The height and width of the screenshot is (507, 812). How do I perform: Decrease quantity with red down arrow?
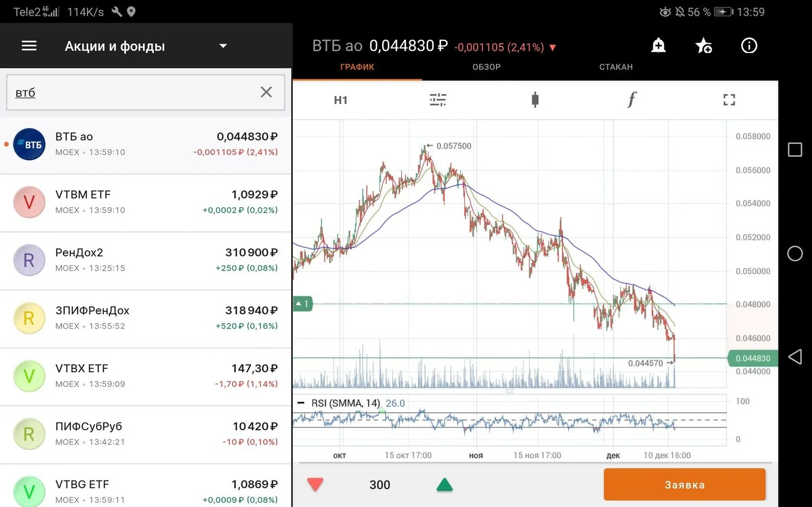click(315, 484)
